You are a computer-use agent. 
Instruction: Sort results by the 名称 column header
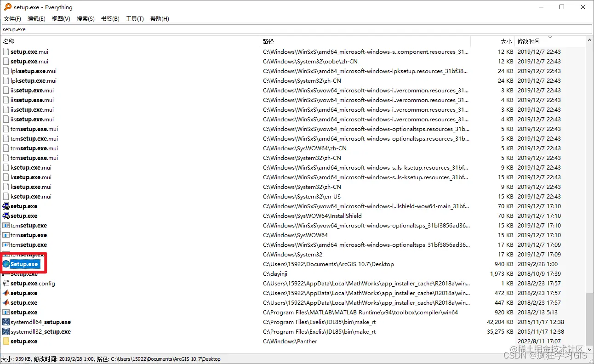(x=131, y=41)
